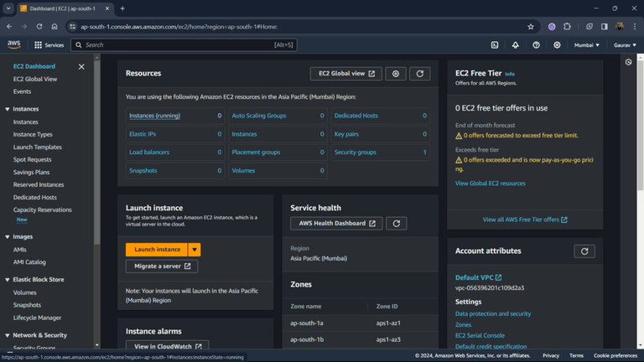This screenshot has height=362, width=644.
Task: Open the tab search dropdown arrow
Action: tap(8, 8)
